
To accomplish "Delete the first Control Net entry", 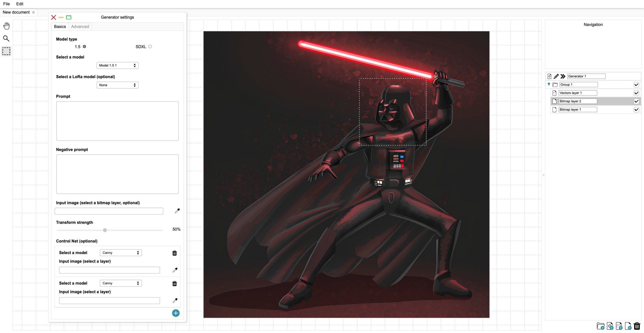I will 174,253.
